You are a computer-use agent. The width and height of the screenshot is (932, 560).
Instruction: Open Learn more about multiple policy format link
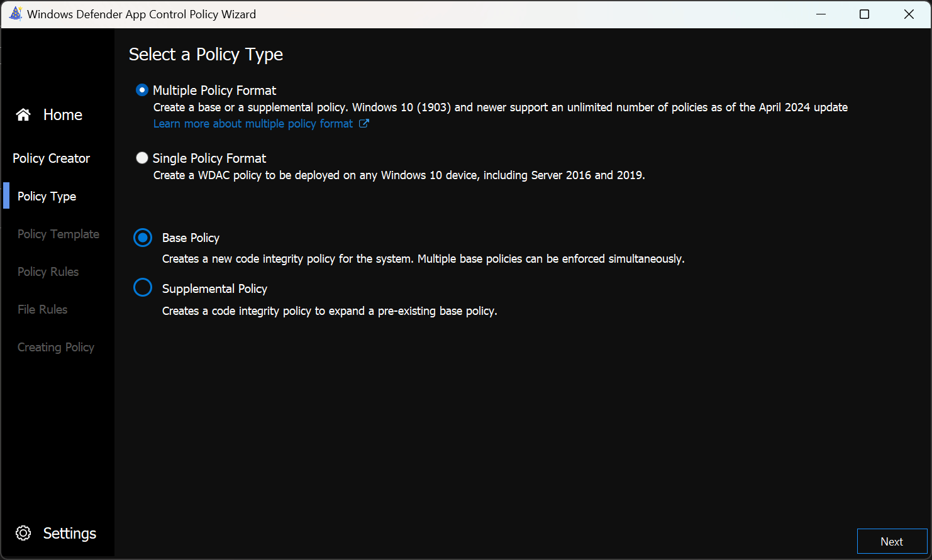(x=253, y=124)
